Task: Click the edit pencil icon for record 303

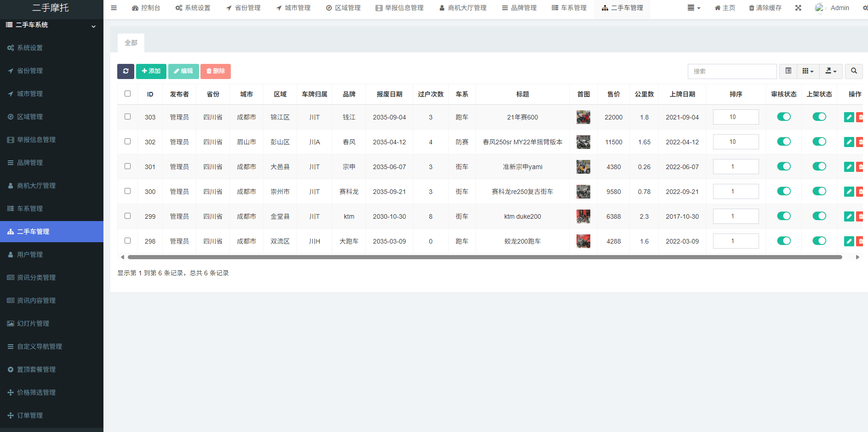Action: (x=849, y=117)
